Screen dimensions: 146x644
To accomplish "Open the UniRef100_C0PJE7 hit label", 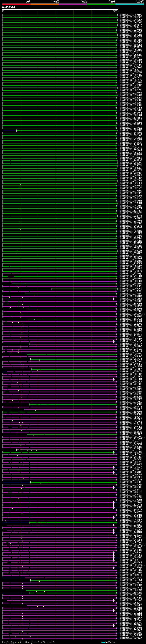I will 131,20.
